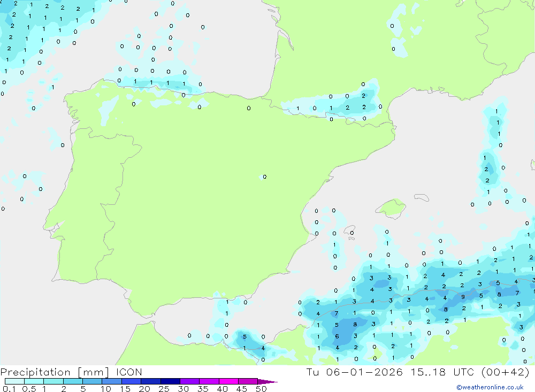The height and width of the screenshot is (392, 535).
Task: Click the '40' legend scale label
Action: point(222,389)
